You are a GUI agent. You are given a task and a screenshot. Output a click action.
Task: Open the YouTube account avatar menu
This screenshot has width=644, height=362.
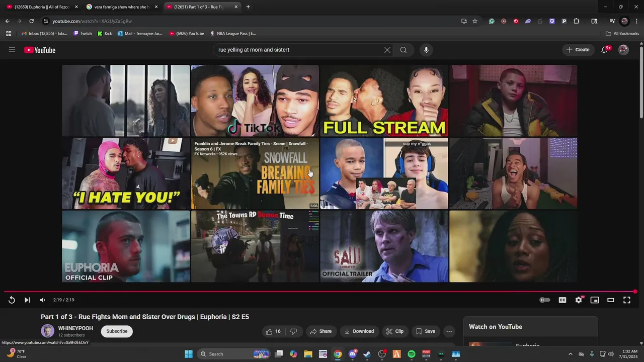click(x=623, y=50)
